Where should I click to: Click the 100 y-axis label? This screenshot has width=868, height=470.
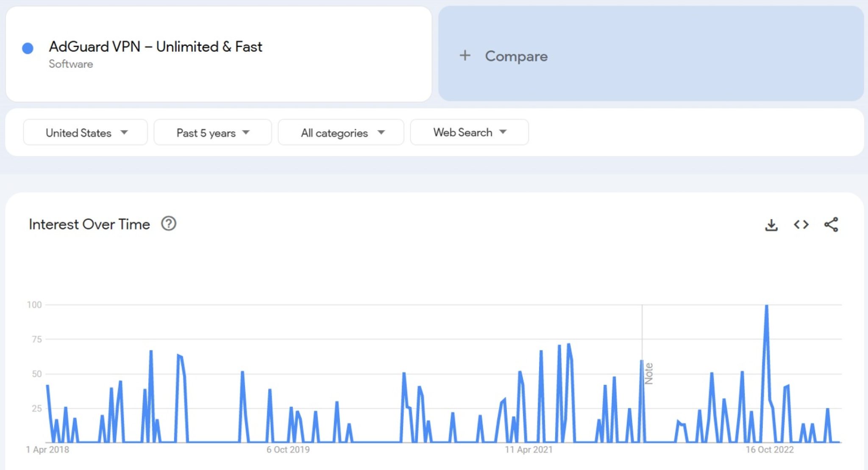(x=34, y=305)
